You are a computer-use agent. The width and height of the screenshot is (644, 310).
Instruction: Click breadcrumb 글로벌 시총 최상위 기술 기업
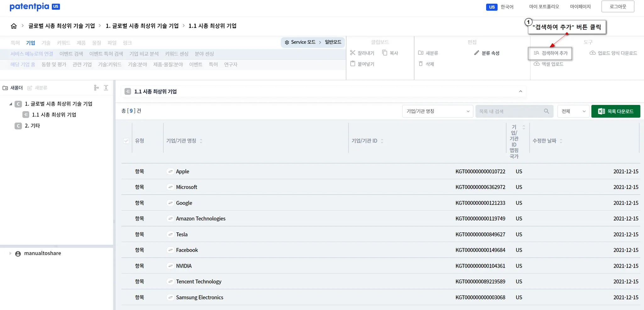[62, 26]
